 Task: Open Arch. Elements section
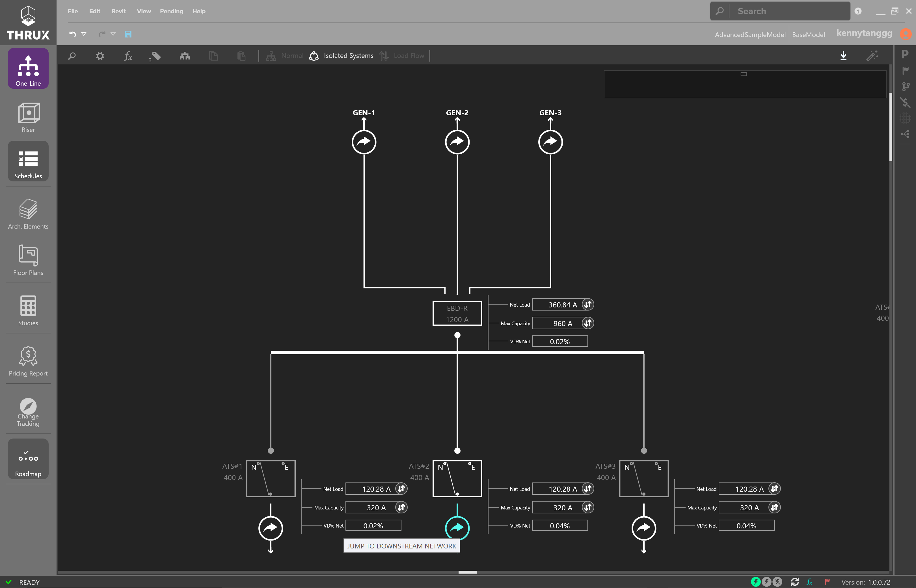click(28, 214)
